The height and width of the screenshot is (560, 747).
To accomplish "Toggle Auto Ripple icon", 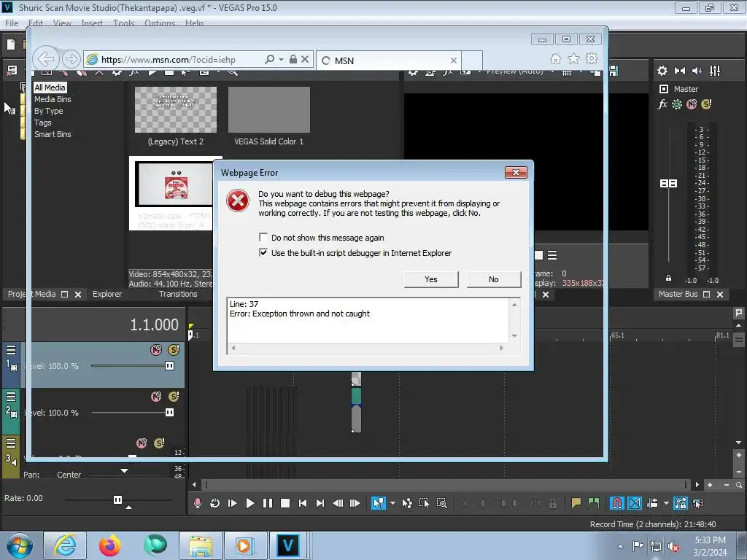I will coord(652,503).
